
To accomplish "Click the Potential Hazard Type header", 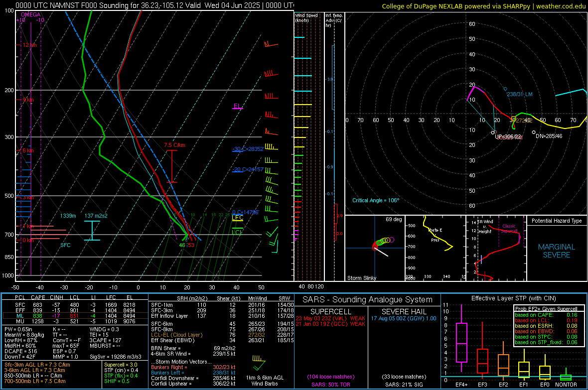I will 557,221.
